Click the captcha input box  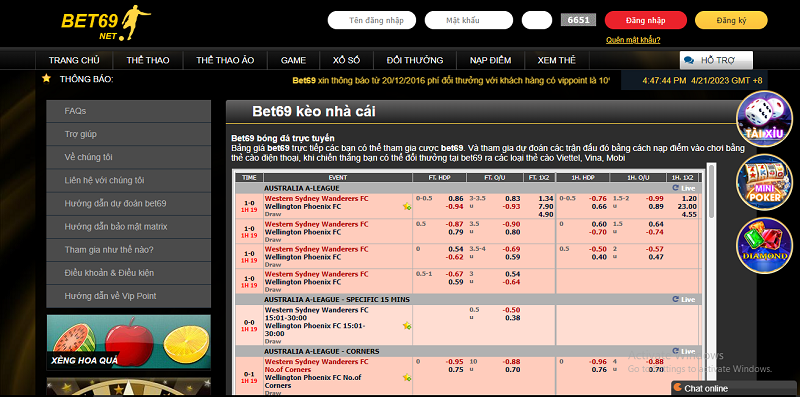coord(537,20)
